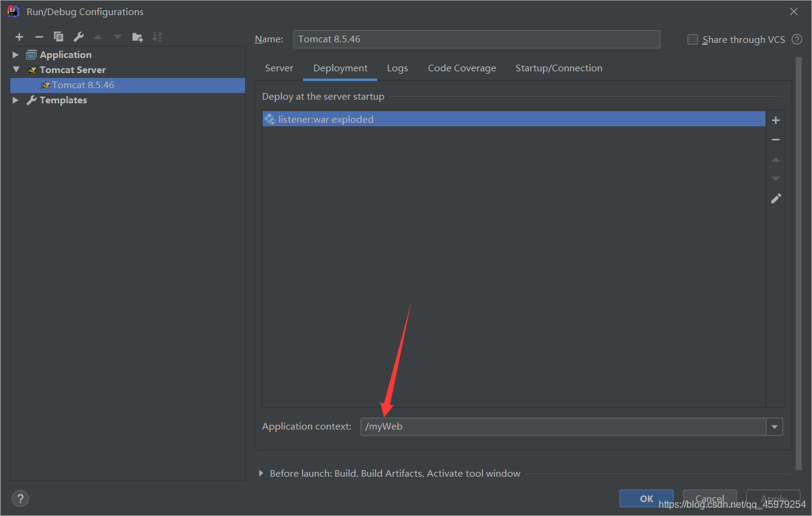This screenshot has width=812, height=516.
Task: Expand the Before launch section
Action: (x=261, y=474)
